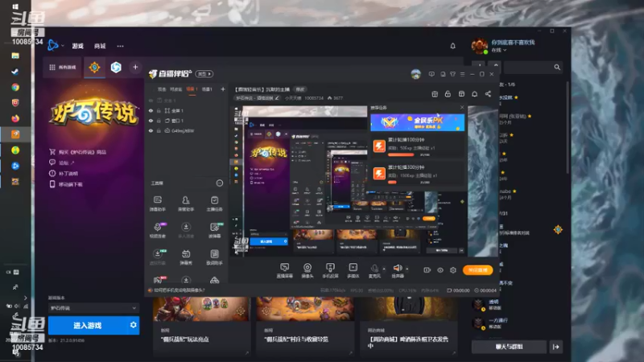Toggle the preview eye icon
Image resolution: width=644 pixels, height=362 pixels.
(440, 270)
